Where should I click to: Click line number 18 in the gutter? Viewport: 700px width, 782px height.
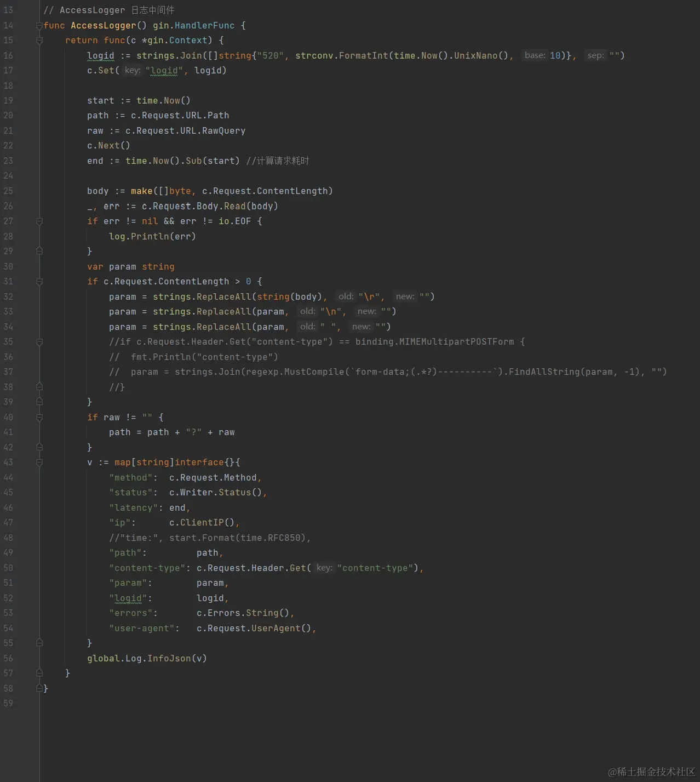[8, 85]
